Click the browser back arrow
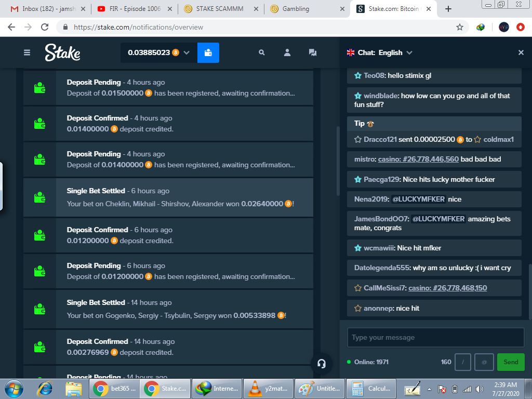Image resolution: width=532 pixels, height=399 pixels. [x=11, y=27]
